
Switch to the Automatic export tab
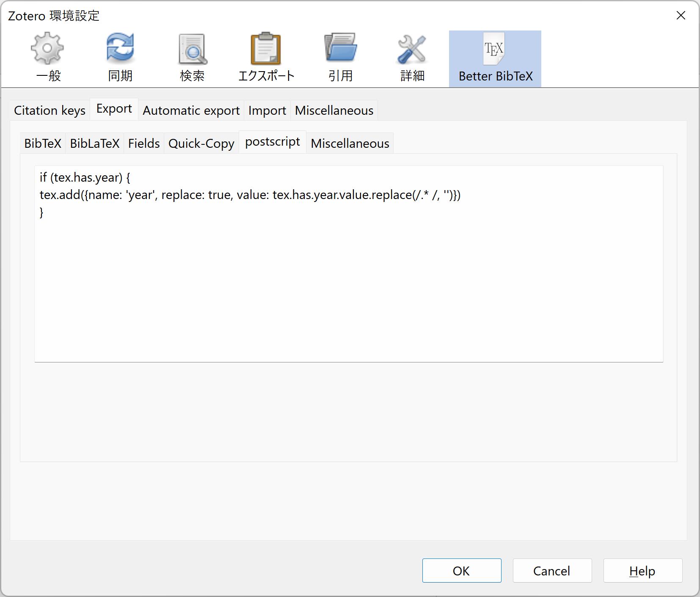tap(191, 111)
